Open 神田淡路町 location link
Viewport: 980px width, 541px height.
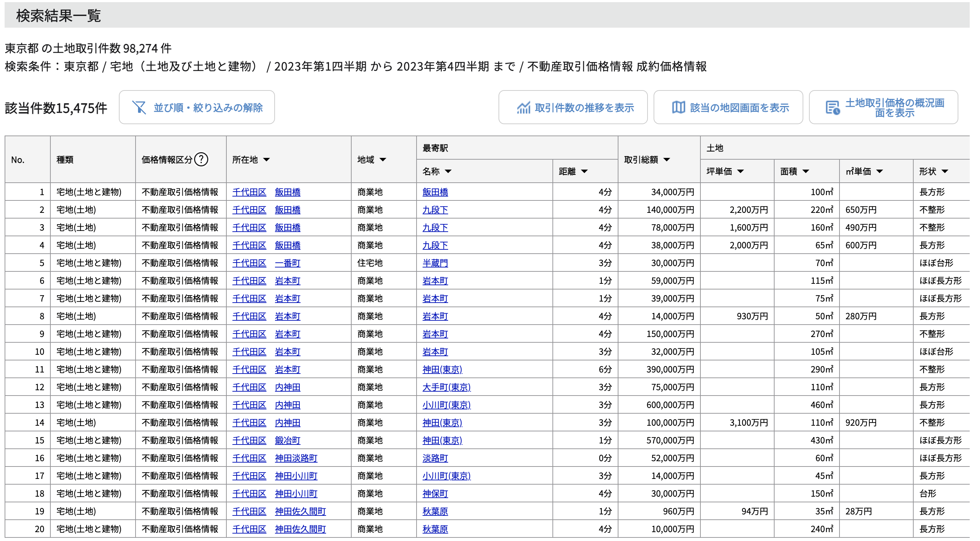pyautogui.click(x=296, y=458)
